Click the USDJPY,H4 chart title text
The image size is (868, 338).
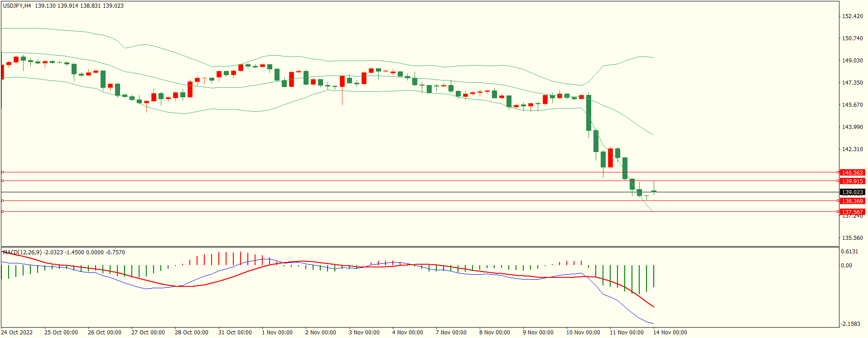(17, 6)
